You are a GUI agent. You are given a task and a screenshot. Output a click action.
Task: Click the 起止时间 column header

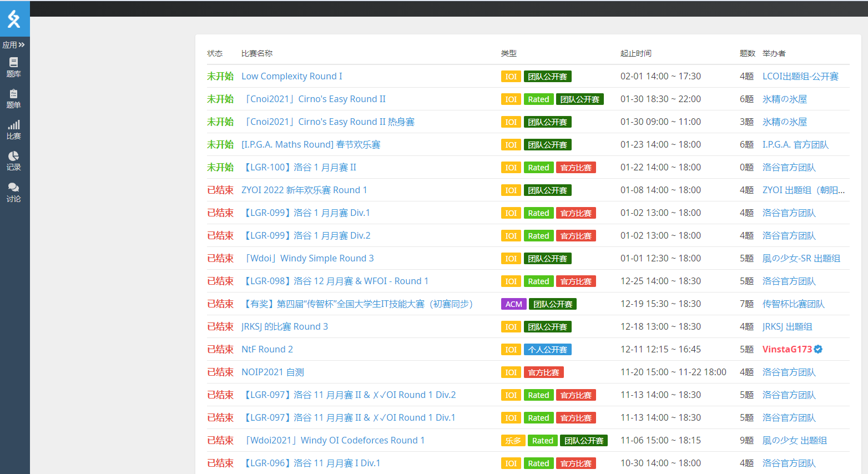[x=636, y=53]
